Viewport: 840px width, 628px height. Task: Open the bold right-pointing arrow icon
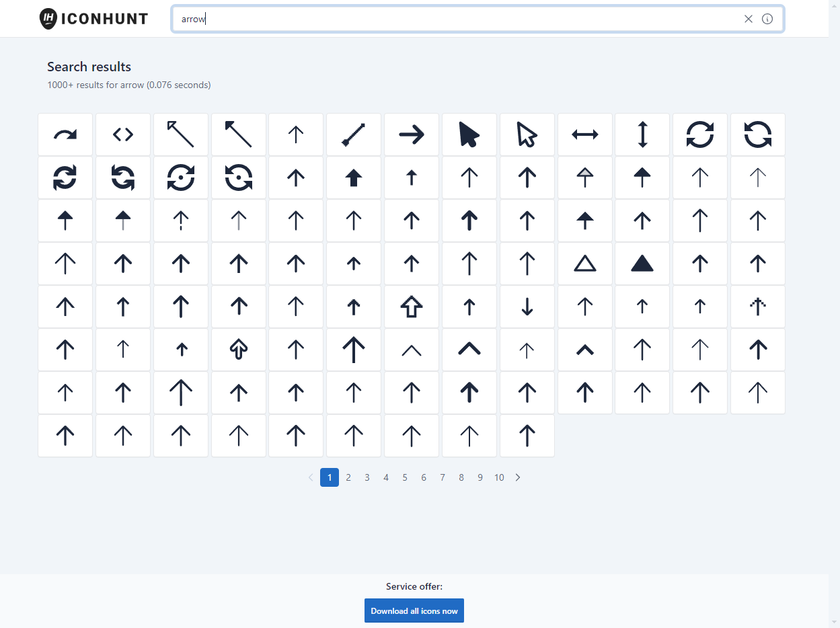412,134
